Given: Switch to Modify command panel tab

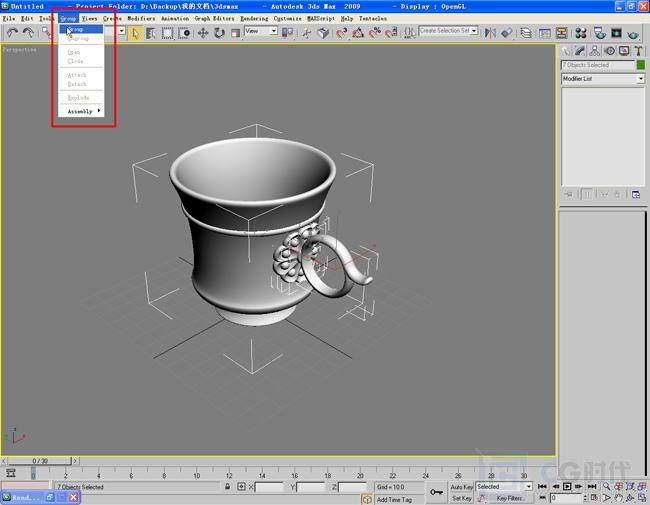Looking at the screenshot, I should (580, 51).
